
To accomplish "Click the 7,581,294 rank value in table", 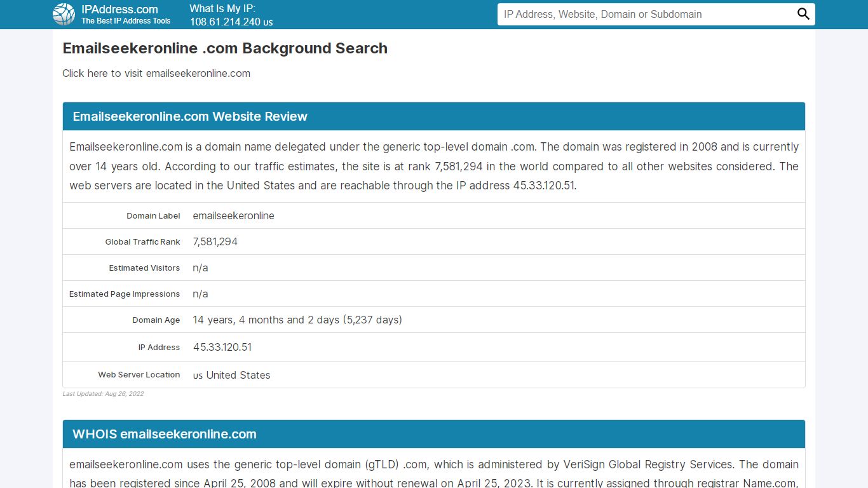I will (215, 241).
